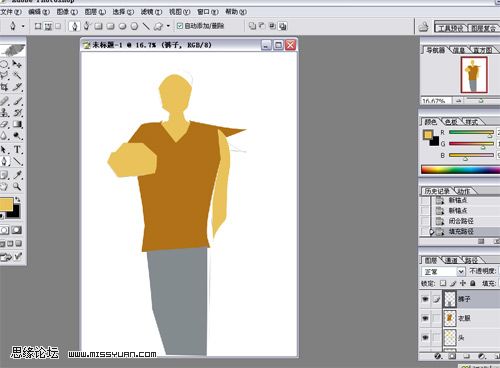Open the 视图 (View) menu
The width and height of the screenshot is (500, 368).
pos(179,12)
